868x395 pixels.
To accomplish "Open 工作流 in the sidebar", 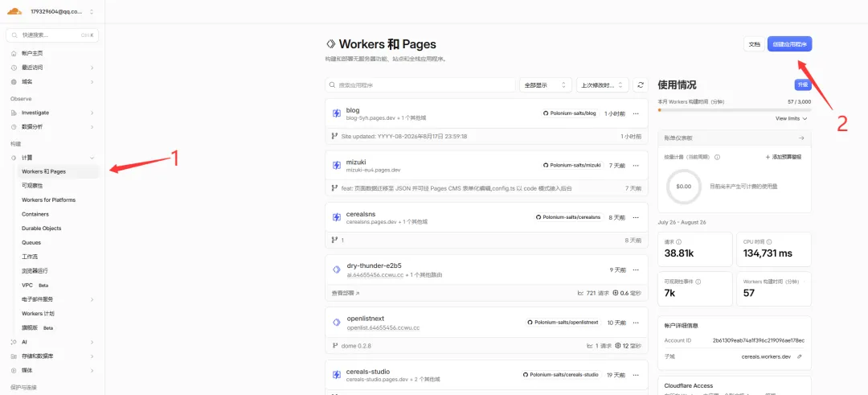I will pyautogui.click(x=30, y=257).
